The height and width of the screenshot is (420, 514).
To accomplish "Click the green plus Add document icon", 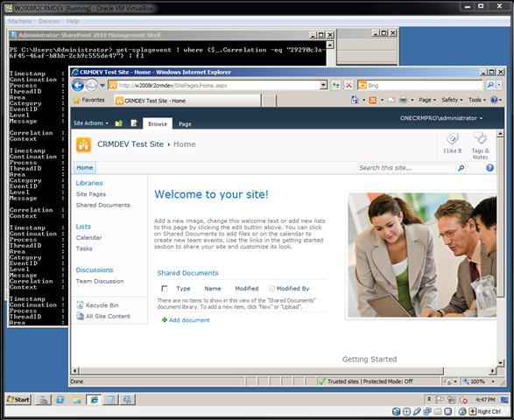I will point(165,320).
